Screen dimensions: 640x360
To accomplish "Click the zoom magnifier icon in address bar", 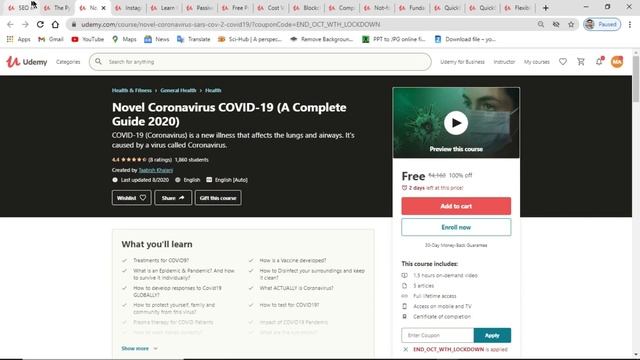I will click(541, 24).
